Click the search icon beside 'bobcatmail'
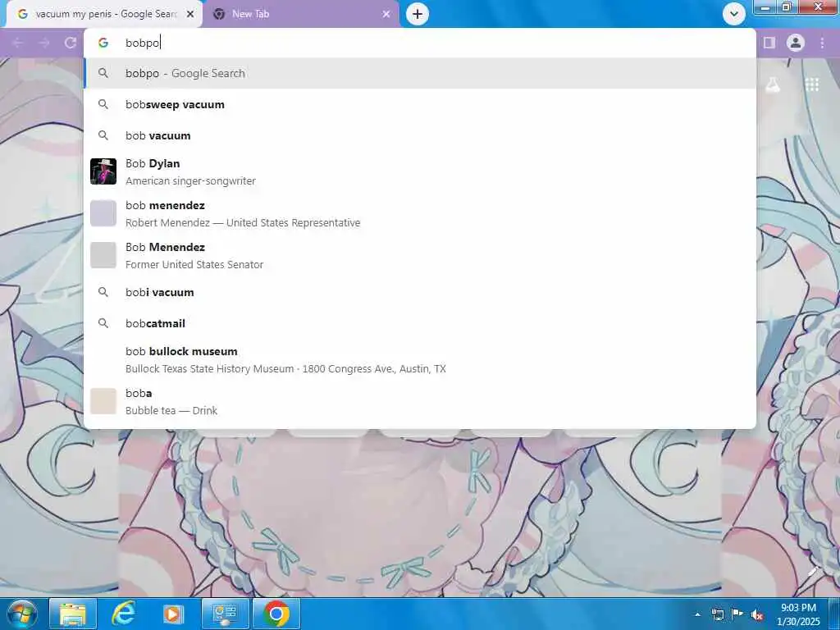Screen dimensions: 840x630 pyautogui.click(x=103, y=323)
